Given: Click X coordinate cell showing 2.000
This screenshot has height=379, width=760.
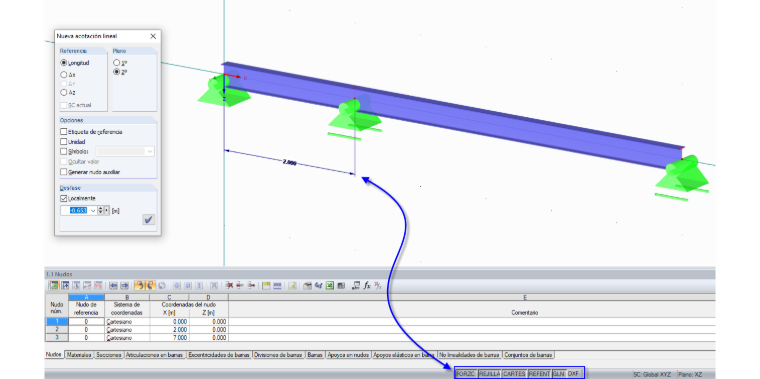Looking at the screenshot, I should pyautogui.click(x=169, y=330).
